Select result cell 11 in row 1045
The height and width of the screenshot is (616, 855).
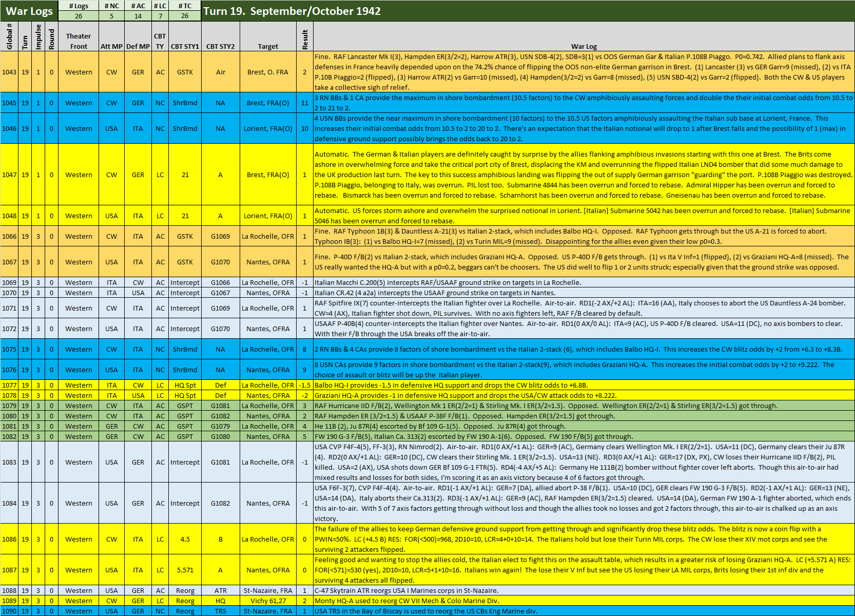click(x=305, y=103)
